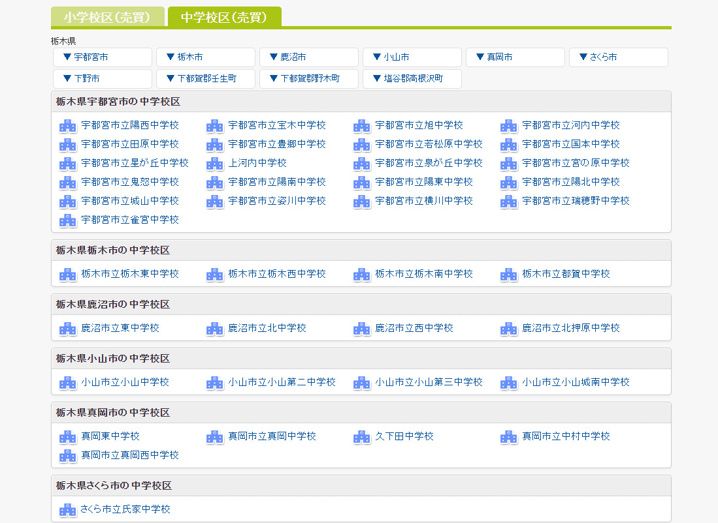Select the 中学校区(売買) tab
This screenshot has width=718, height=523.
[x=224, y=17]
